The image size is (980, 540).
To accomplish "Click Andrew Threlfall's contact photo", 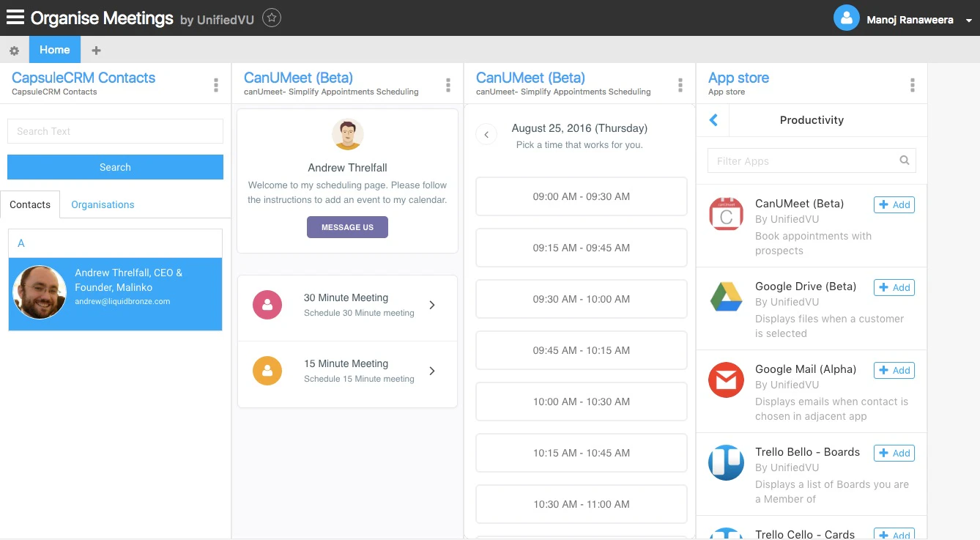I will pos(40,292).
